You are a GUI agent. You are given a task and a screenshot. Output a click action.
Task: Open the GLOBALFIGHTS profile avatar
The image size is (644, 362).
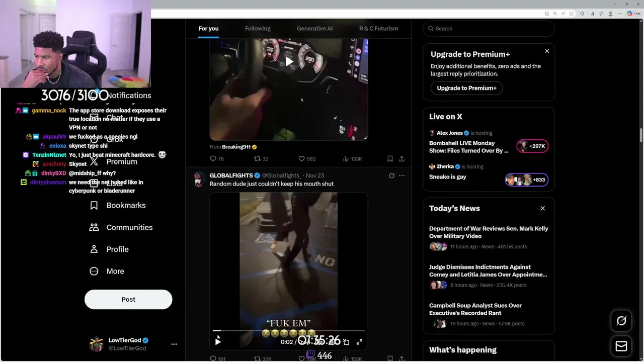tap(199, 179)
